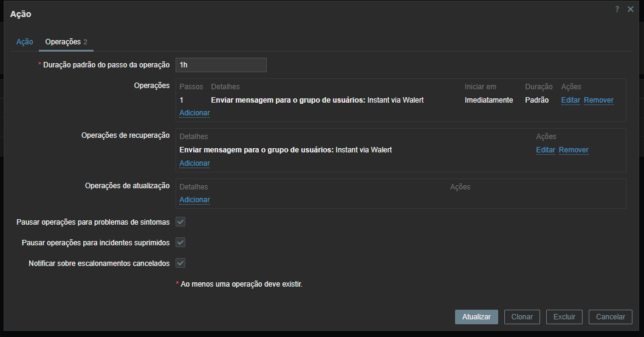
Task: Disable notify about canceled escalations checkbox
Action: pyautogui.click(x=180, y=264)
